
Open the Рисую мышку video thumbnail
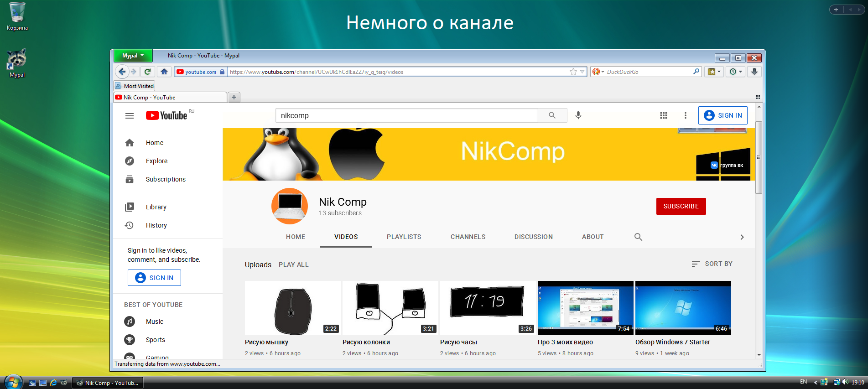pos(293,308)
